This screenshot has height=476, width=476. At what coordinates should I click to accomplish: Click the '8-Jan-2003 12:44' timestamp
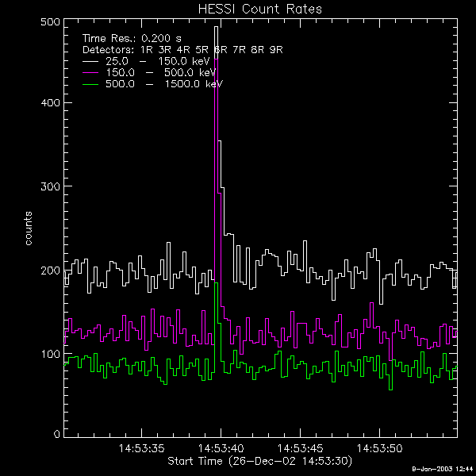[x=443, y=470]
